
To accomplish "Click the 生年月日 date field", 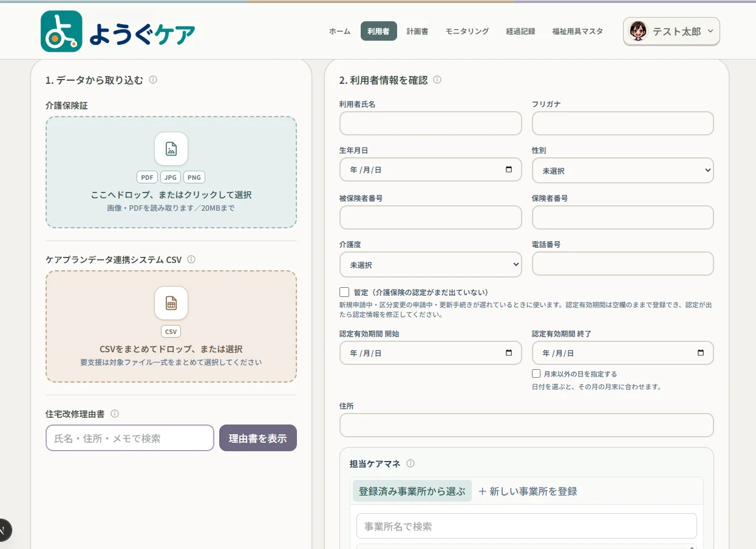I will [x=431, y=169].
